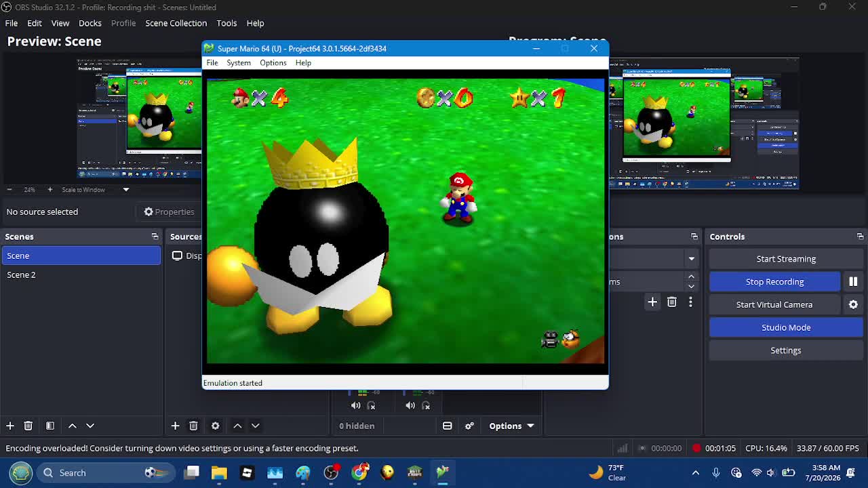868x488 pixels.
Task: Float the Scene Transitions dock pop-out icon
Action: click(694, 237)
